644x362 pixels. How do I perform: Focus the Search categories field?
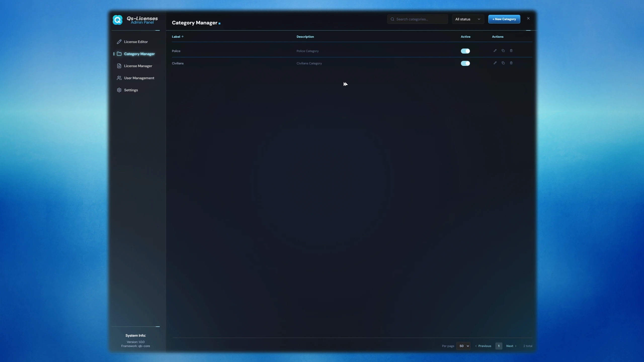point(417,19)
